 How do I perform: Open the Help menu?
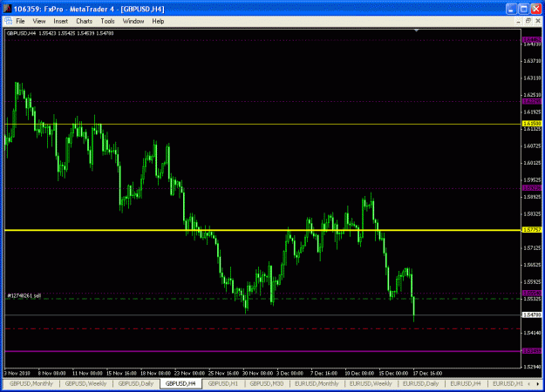pyautogui.click(x=158, y=21)
